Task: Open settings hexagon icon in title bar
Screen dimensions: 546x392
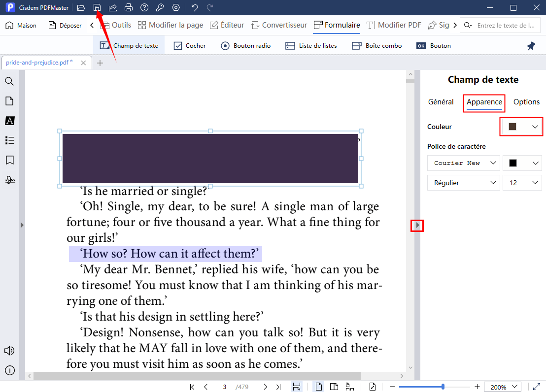Action: (x=176, y=8)
